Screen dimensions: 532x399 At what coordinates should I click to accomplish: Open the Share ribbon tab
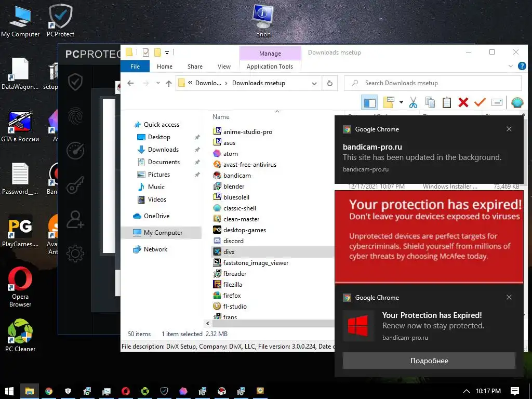[195, 66]
